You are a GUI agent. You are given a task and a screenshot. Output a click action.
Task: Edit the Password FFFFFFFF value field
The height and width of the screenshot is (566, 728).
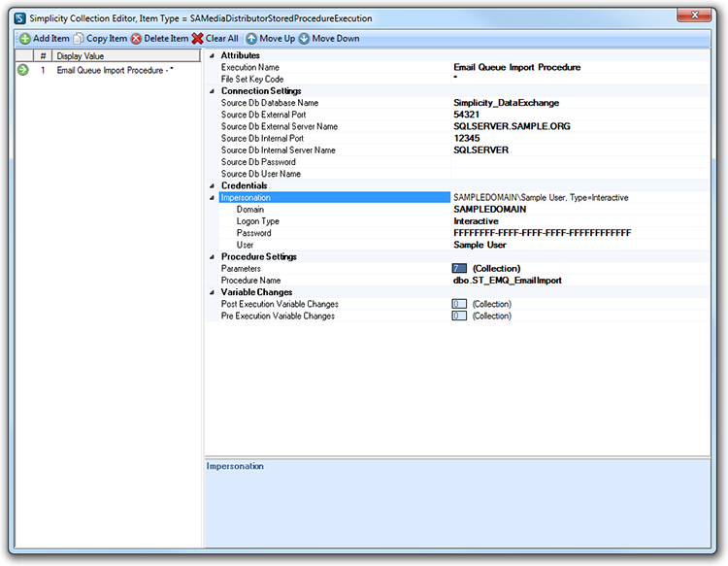tap(580, 233)
